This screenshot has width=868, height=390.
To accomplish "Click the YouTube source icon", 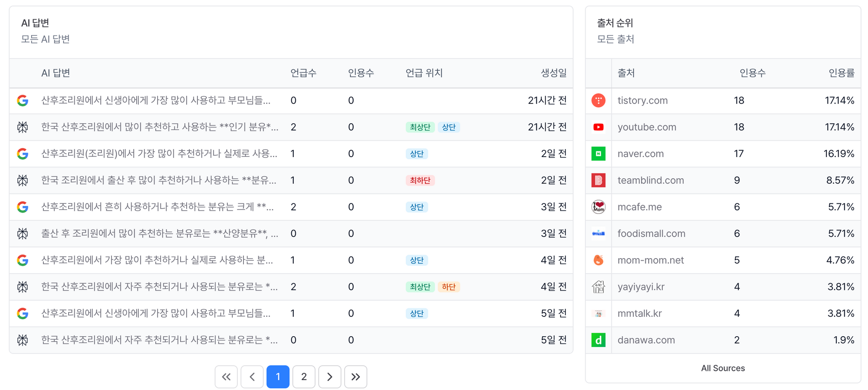I will click(598, 127).
